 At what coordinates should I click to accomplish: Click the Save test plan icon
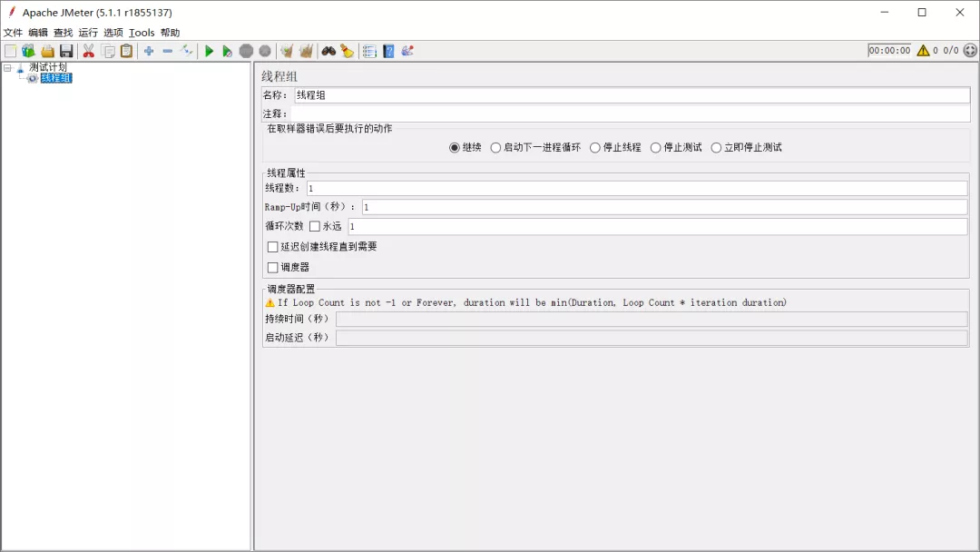65,50
